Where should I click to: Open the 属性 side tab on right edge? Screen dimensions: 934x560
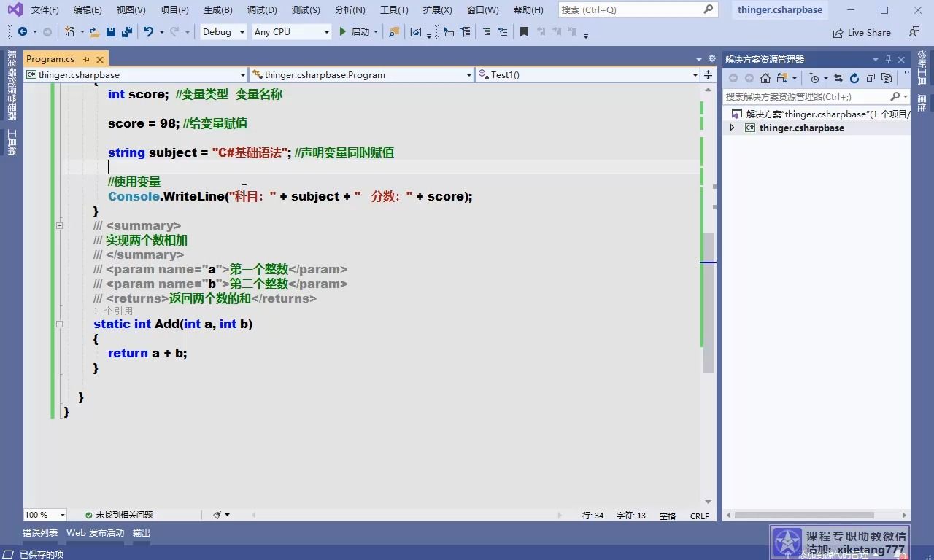click(x=922, y=104)
